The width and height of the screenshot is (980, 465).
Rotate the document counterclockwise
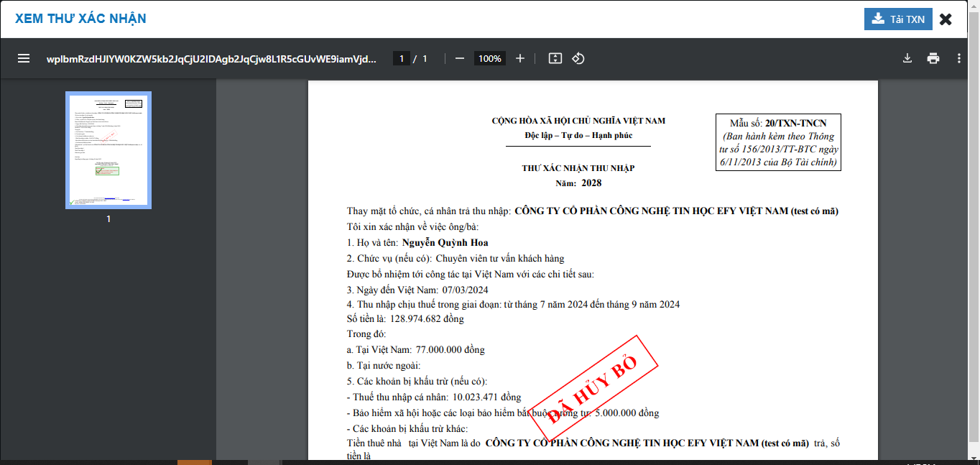[578, 58]
